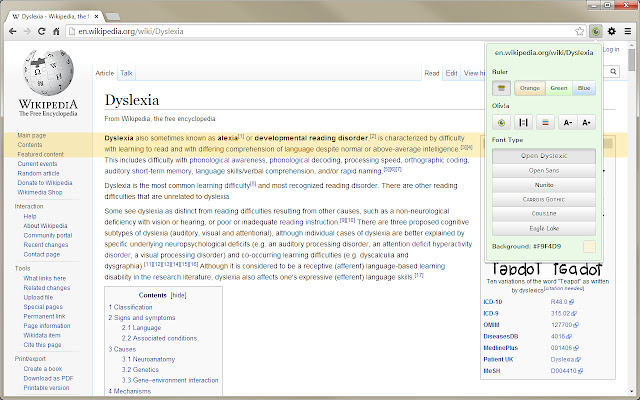Open the Cite this page link
This screenshot has width=640, height=400.
pos(42,344)
